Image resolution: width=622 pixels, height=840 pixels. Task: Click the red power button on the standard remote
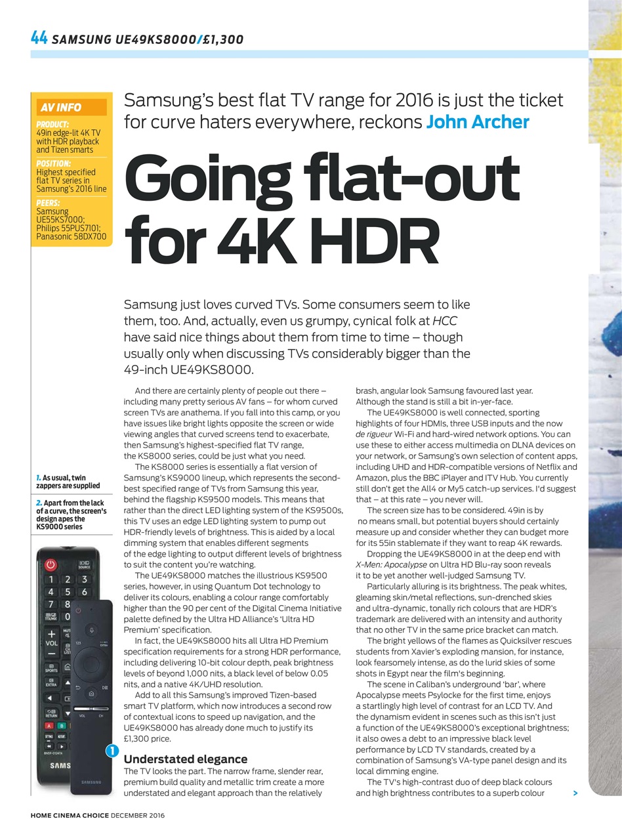coord(51,565)
